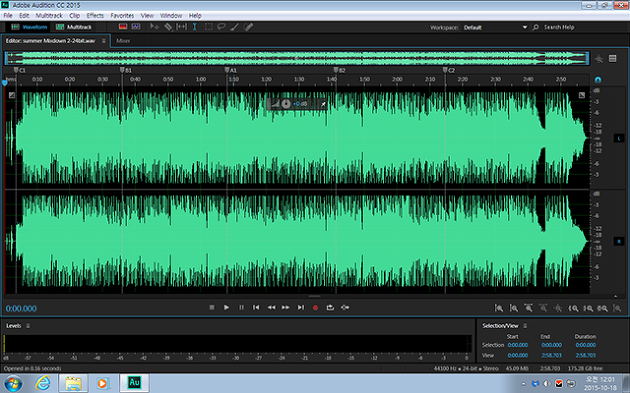Open the Favorites menu
630x393 pixels.
pyautogui.click(x=122, y=16)
